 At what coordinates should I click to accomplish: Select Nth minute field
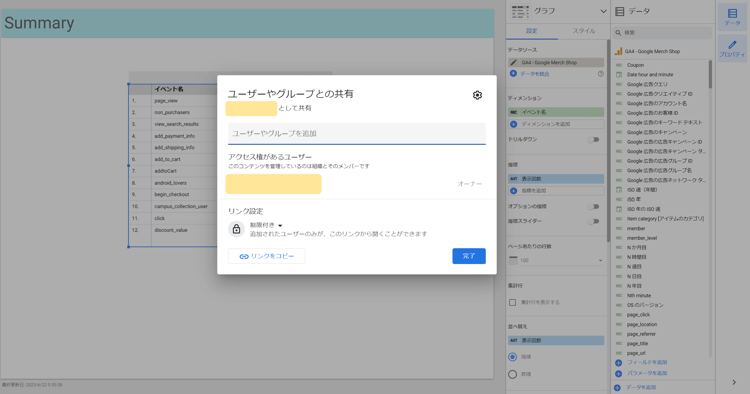coord(639,296)
